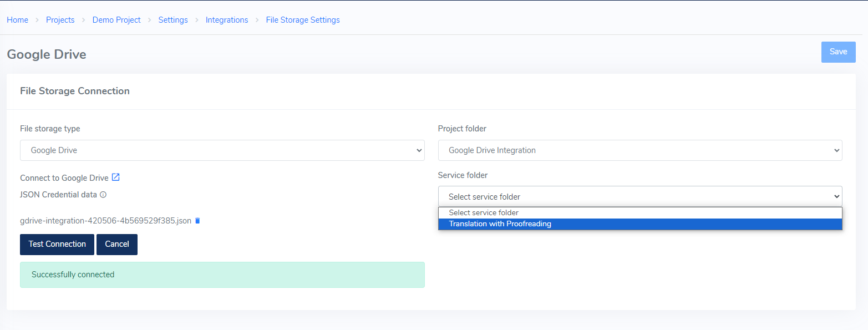The width and height of the screenshot is (868, 330).
Task: Go back to Integrations breadcrumb
Action: coord(227,20)
